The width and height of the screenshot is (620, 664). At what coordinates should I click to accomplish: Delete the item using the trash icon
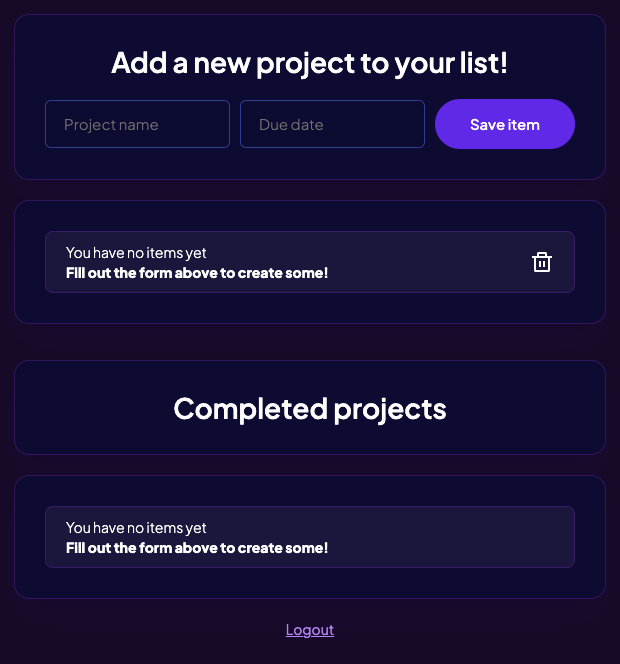coord(542,262)
